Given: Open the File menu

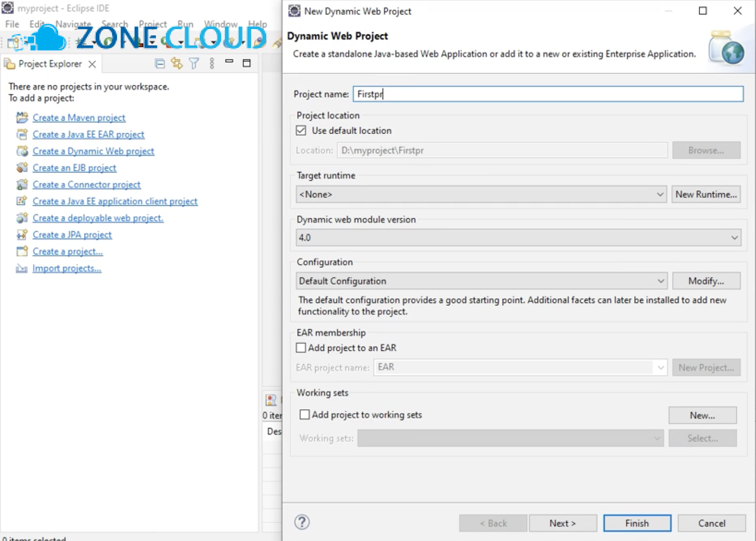Looking at the screenshot, I should tap(12, 24).
